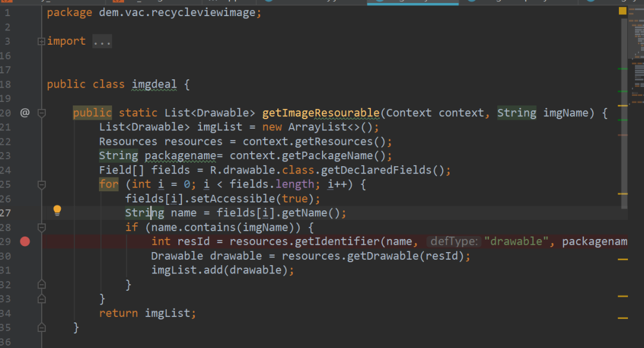644x348 pixels.
Task: Collapse the getImageResourable method fold marker
Action: (x=42, y=113)
